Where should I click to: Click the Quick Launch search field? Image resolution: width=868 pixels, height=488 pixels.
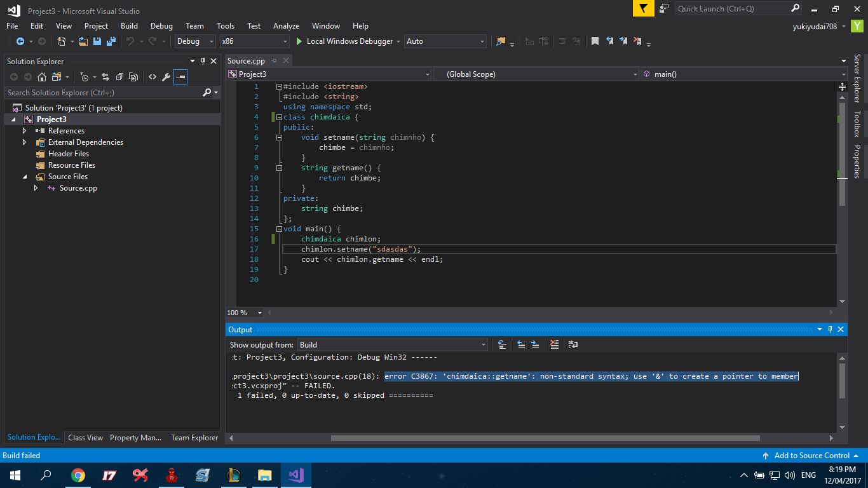coord(732,9)
